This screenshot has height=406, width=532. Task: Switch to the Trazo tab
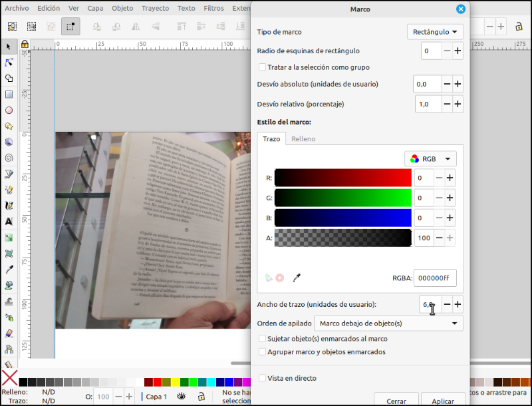point(271,139)
